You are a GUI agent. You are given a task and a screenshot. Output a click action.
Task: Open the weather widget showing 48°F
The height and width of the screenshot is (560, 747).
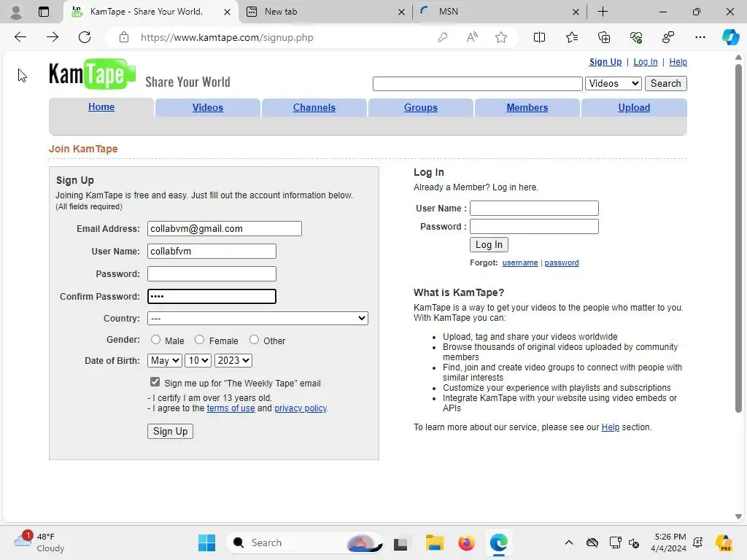pyautogui.click(x=39, y=542)
